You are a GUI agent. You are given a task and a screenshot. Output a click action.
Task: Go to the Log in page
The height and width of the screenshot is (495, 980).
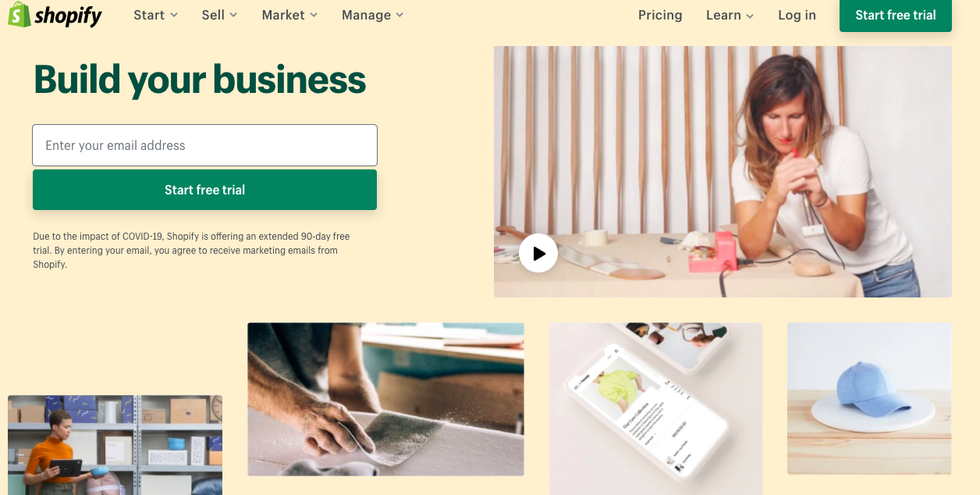click(x=797, y=15)
